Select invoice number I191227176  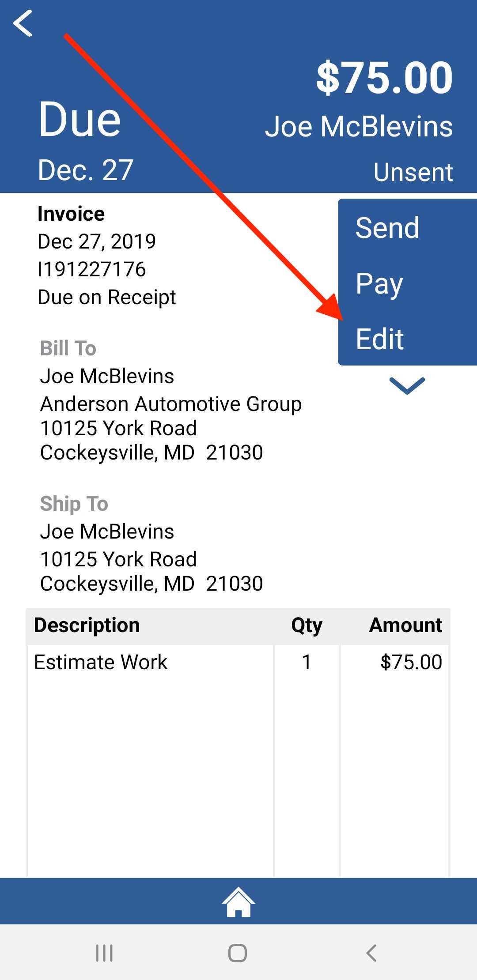coord(92,269)
